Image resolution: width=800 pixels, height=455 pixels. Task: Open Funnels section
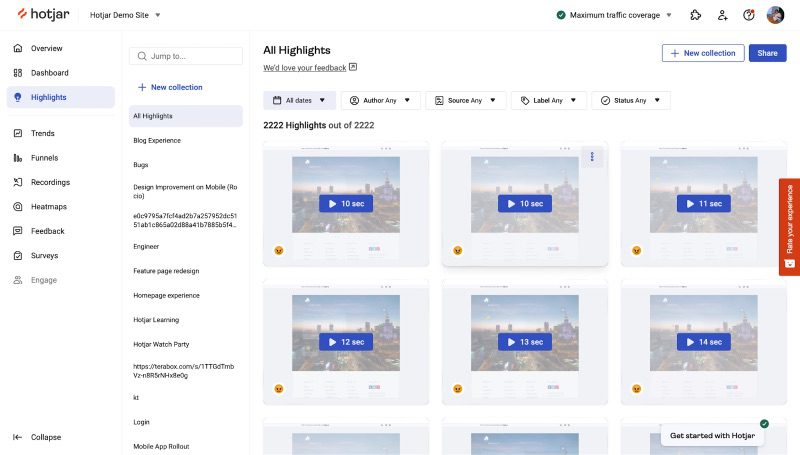point(61,158)
